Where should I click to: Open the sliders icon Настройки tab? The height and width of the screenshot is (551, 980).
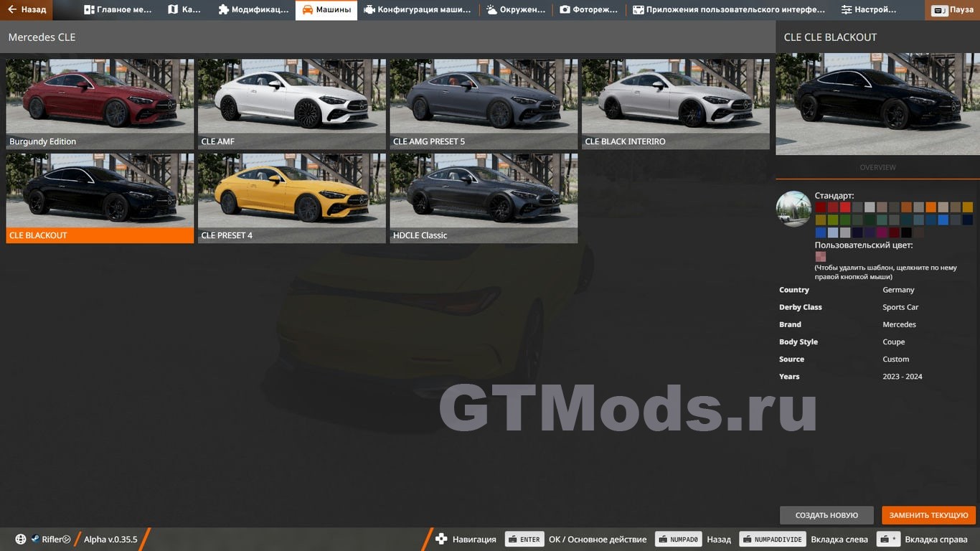(869, 10)
